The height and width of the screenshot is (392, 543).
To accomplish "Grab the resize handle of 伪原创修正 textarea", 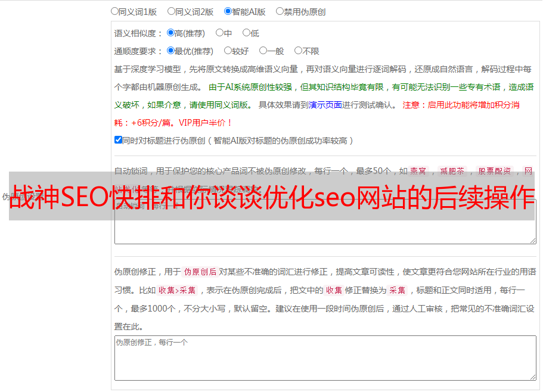I will [x=533, y=377].
